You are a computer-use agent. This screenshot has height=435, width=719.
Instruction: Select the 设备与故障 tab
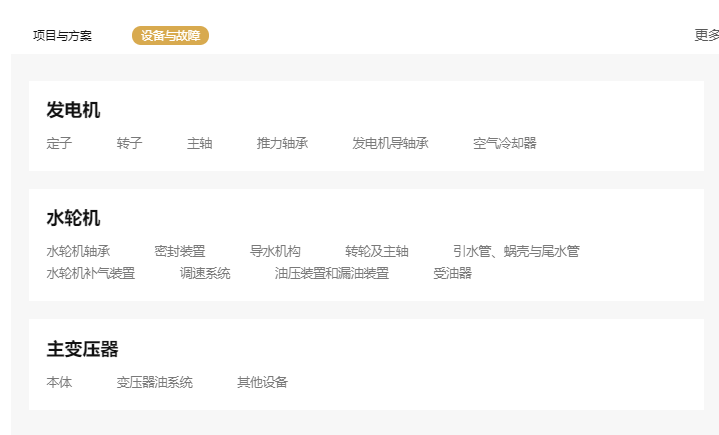pos(170,36)
